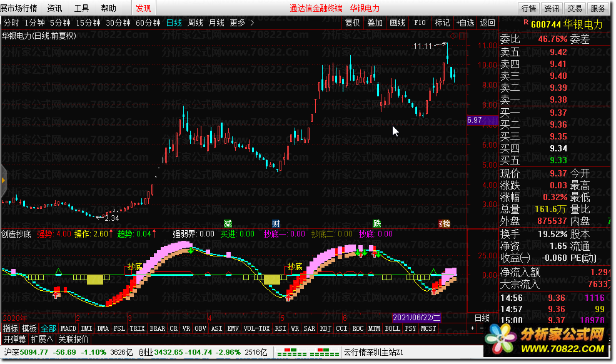
Task: Select the 指标 indicator tab
Action: pyautogui.click(x=11, y=328)
